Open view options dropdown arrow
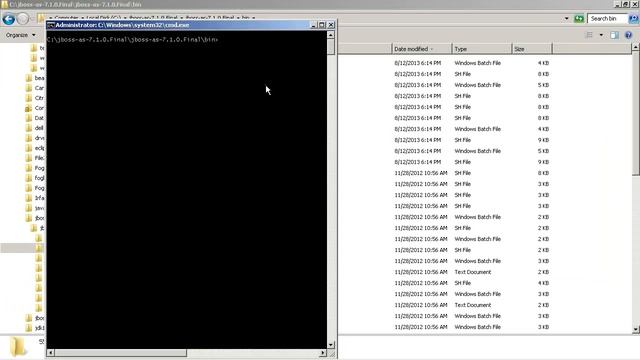Image resolution: width=640 pixels, height=360 pixels. [x=601, y=35]
